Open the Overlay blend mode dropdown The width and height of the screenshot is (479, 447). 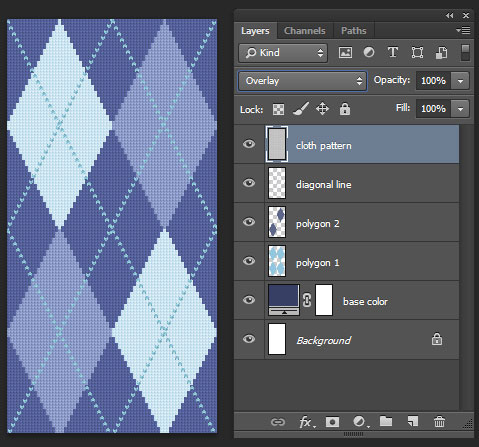[x=302, y=81]
